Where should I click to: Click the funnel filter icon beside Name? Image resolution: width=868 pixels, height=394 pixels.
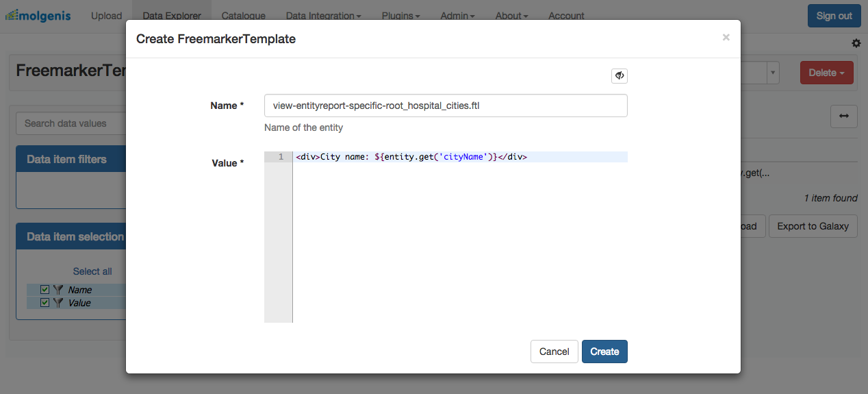(x=58, y=290)
